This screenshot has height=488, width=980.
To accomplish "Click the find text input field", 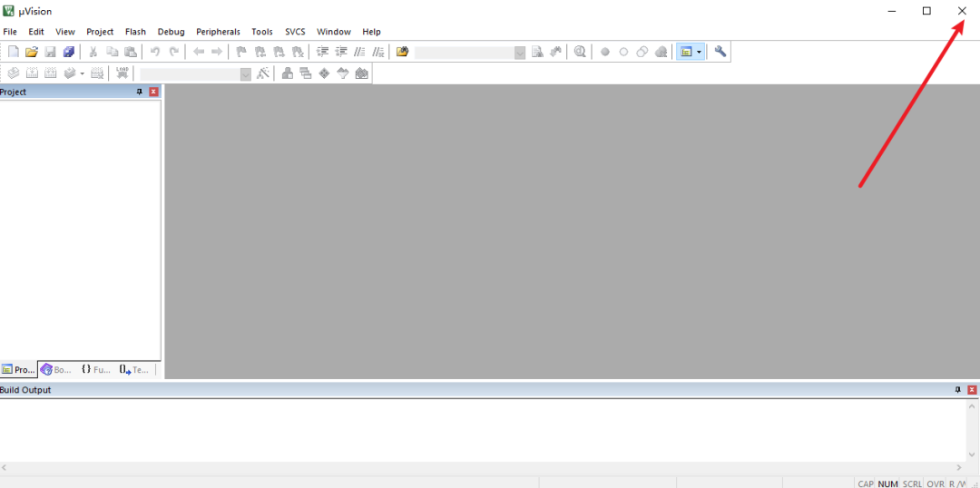I will [x=465, y=53].
